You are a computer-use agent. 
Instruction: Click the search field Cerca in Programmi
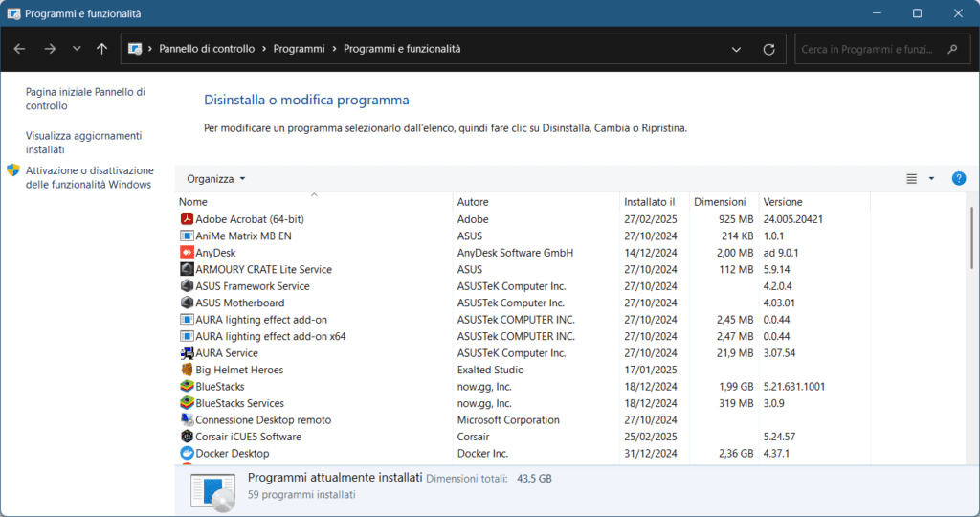[866, 49]
